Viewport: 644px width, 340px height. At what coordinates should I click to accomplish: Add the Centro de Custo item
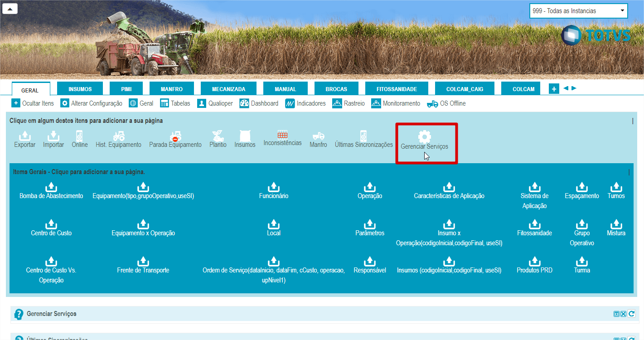(x=51, y=228)
